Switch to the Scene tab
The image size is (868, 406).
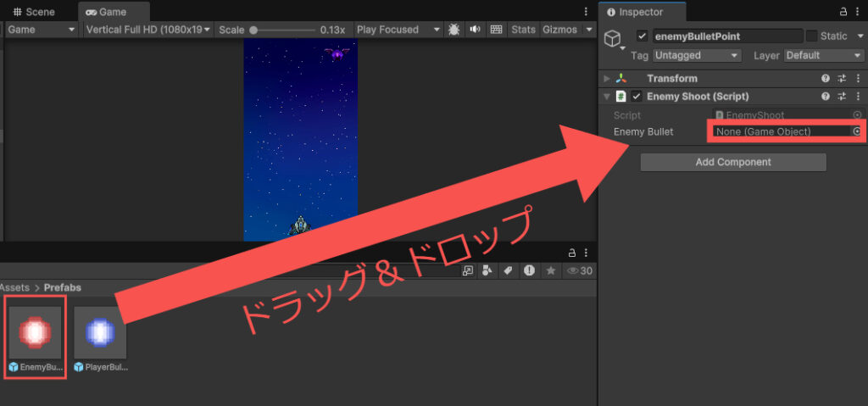pos(34,12)
